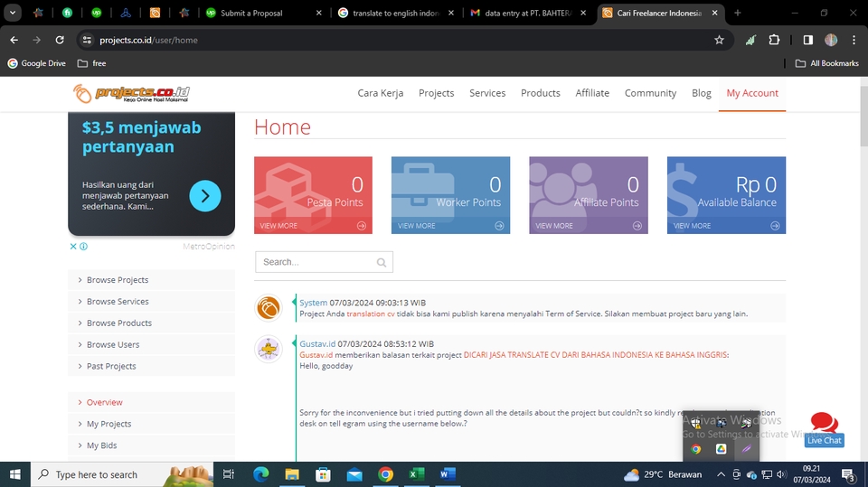Open Projects menu item
This screenshot has height=487, width=868.
(436, 93)
